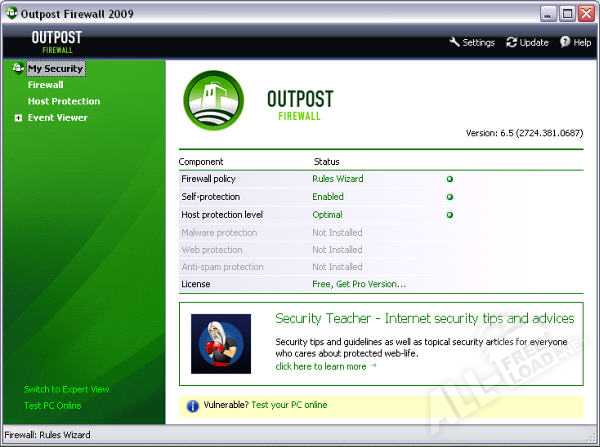Switch to Expert View
Viewport: 600px width, 447px height.
coord(67,389)
